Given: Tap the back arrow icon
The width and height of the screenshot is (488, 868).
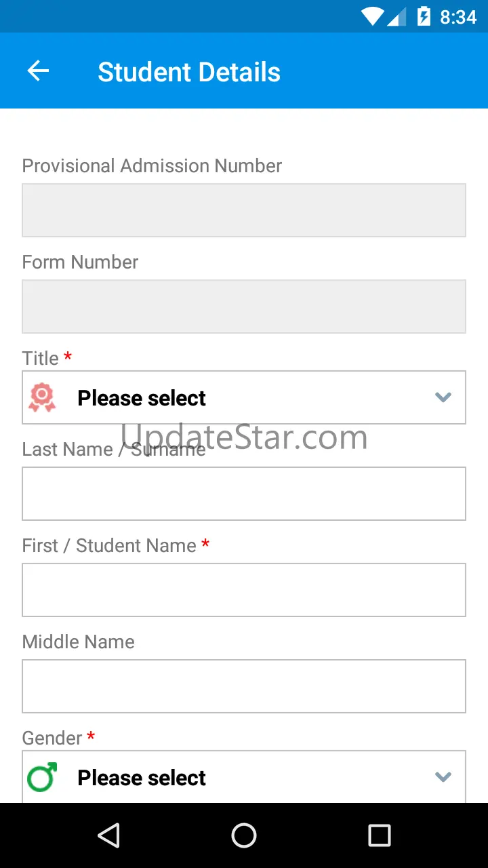Looking at the screenshot, I should coord(38,71).
